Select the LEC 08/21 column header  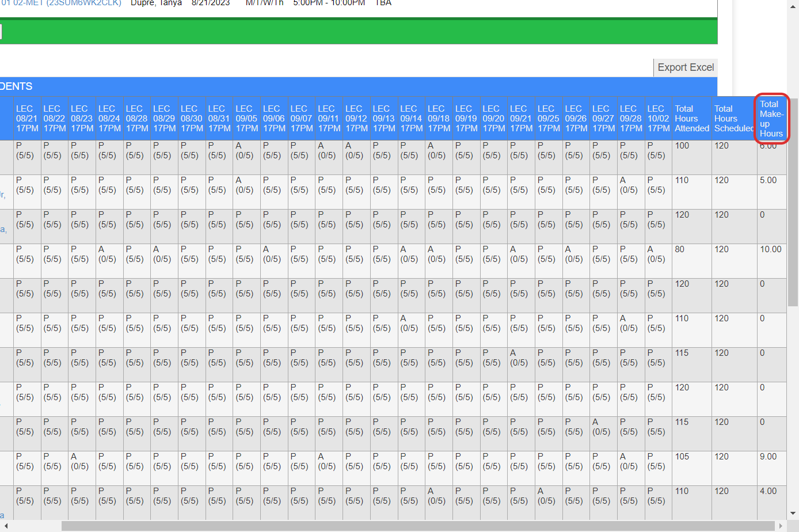pos(26,119)
